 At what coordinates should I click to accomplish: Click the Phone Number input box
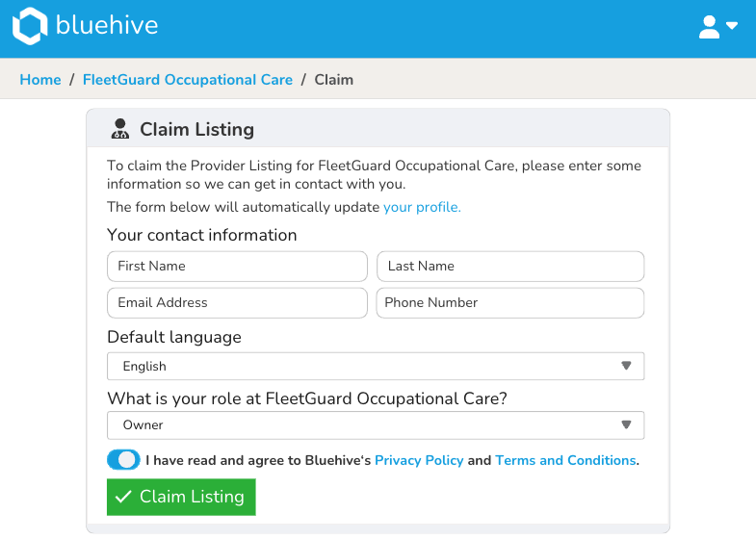coord(509,302)
